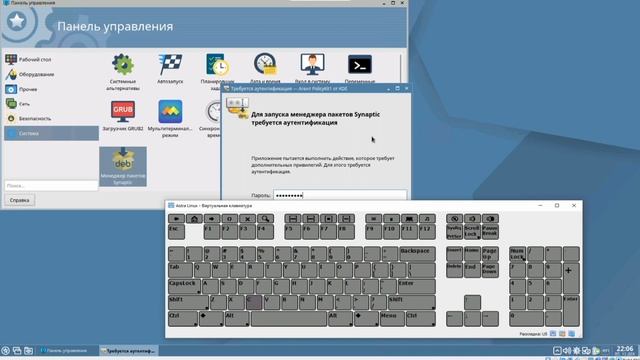
Task: Click the F12 key on virtual keyboard
Action: pos(427,232)
